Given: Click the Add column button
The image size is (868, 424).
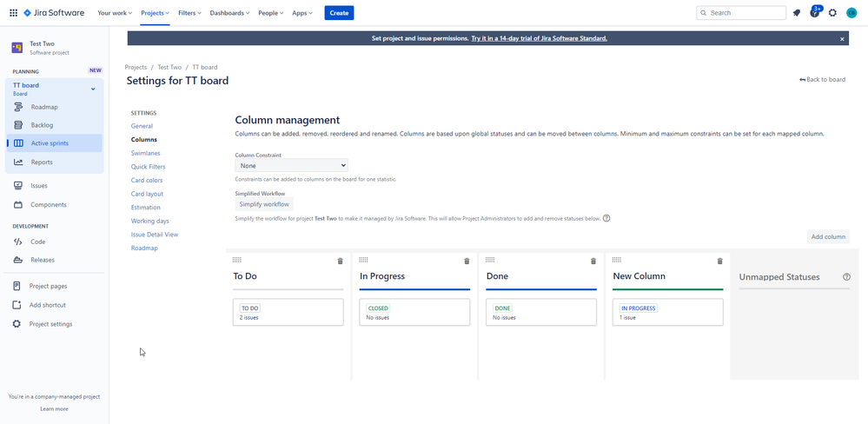Looking at the screenshot, I should [828, 237].
